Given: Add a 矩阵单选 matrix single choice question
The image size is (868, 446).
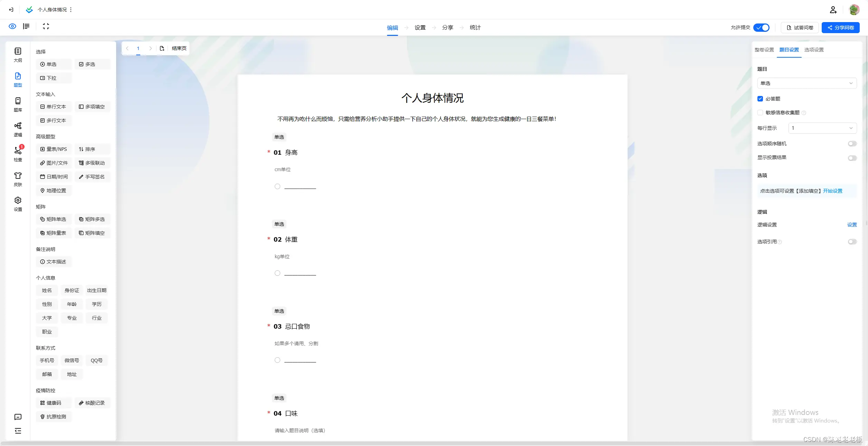Looking at the screenshot, I should click(x=54, y=219).
